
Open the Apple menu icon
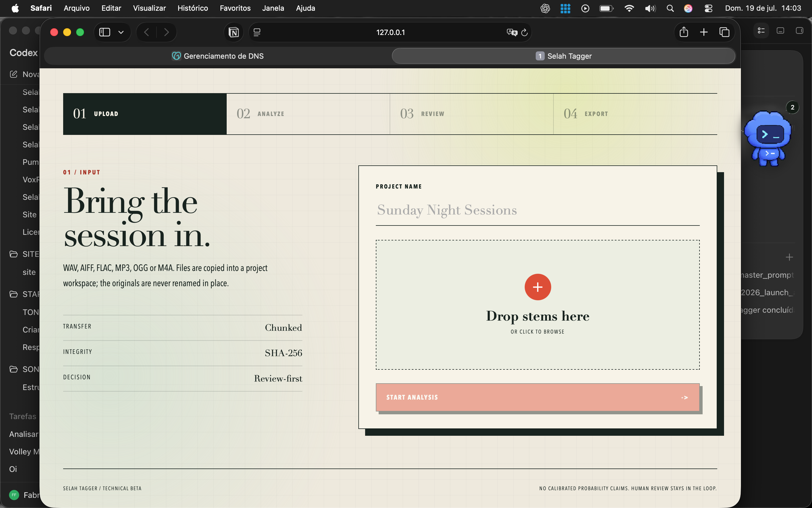pos(15,8)
